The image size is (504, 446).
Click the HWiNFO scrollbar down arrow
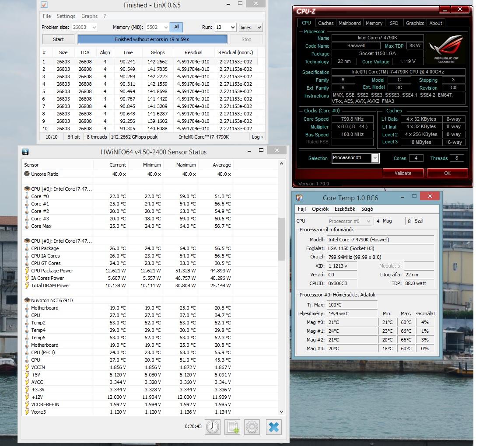point(281,411)
